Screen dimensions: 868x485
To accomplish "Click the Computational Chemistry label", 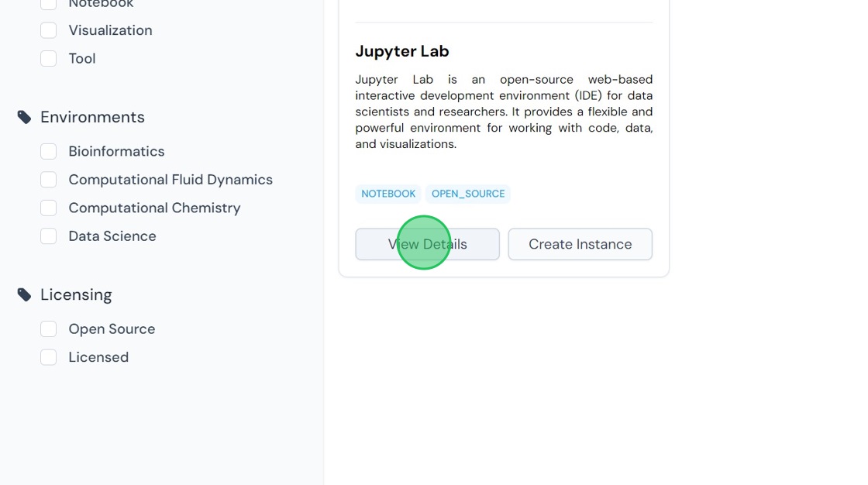I will tap(154, 208).
